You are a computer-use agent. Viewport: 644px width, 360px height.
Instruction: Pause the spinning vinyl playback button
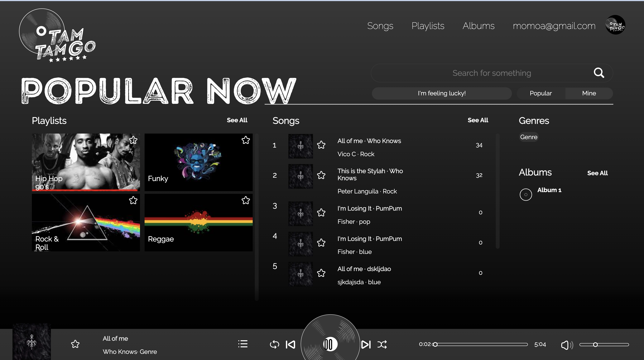click(x=330, y=344)
